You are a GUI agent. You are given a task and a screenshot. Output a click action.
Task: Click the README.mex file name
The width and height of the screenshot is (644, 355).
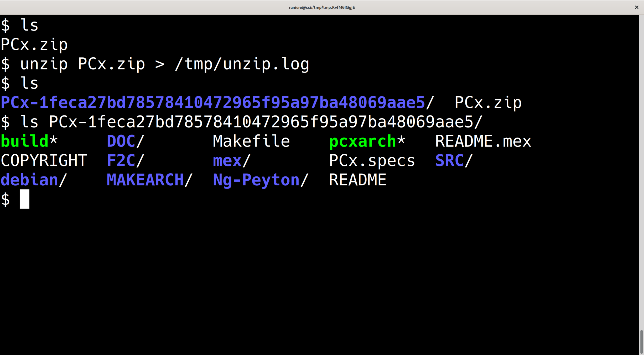coord(483,141)
